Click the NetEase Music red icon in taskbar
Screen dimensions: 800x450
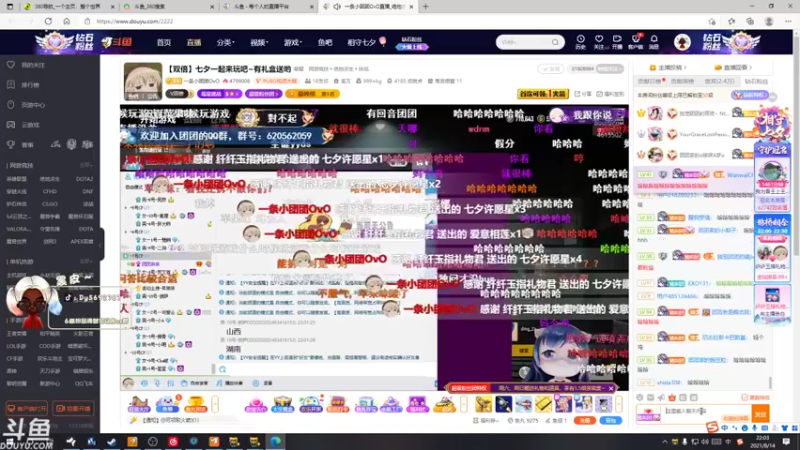[x=173, y=441]
